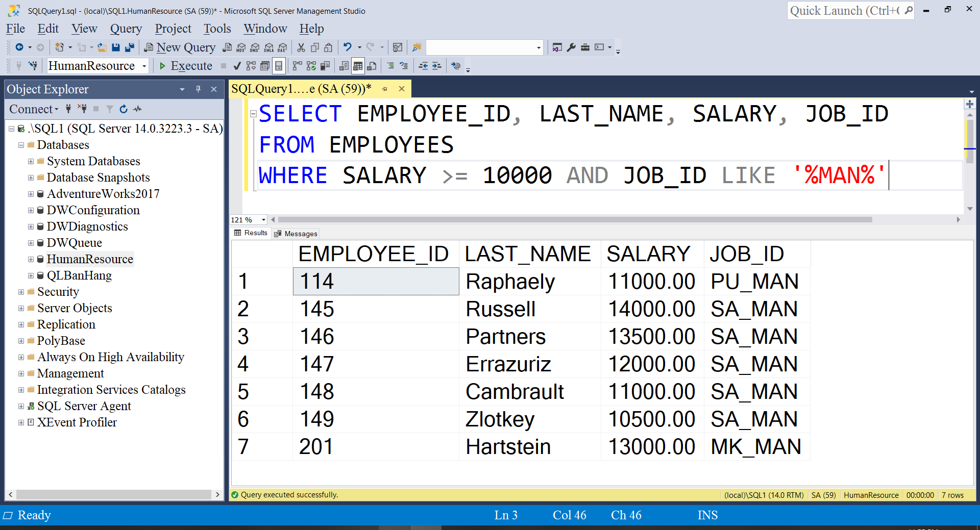
Task: Toggle Include Actual Execution Plan
Action: coord(297,66)
